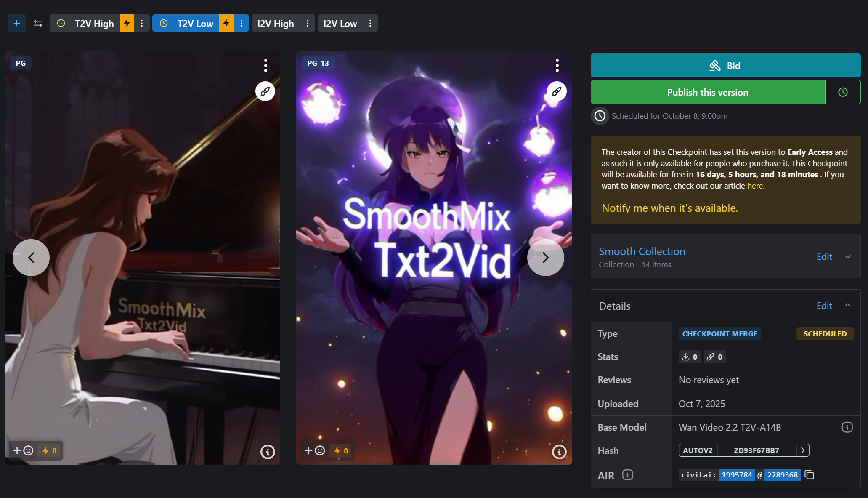
Task: Click the remix brush icon on anime image
Action: (557, 91)
